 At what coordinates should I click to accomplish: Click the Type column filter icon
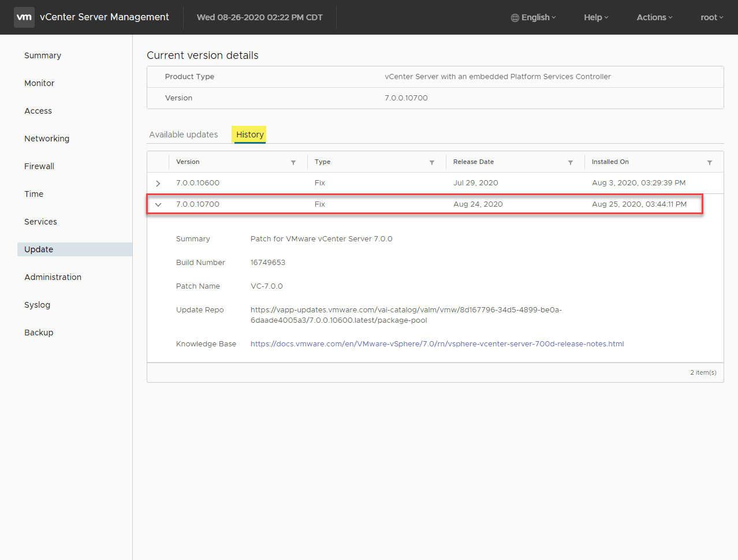pyautogui.click(x=432, y=162)
